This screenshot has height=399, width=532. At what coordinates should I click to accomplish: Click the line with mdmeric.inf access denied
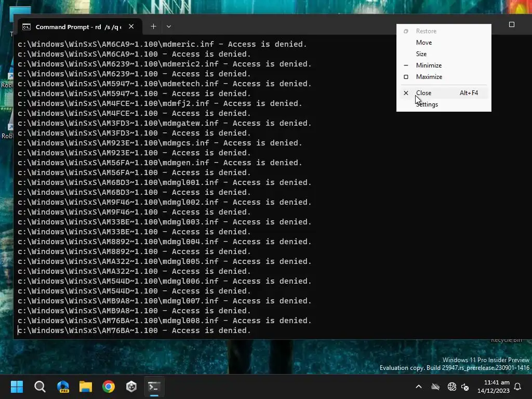point(162,44)
